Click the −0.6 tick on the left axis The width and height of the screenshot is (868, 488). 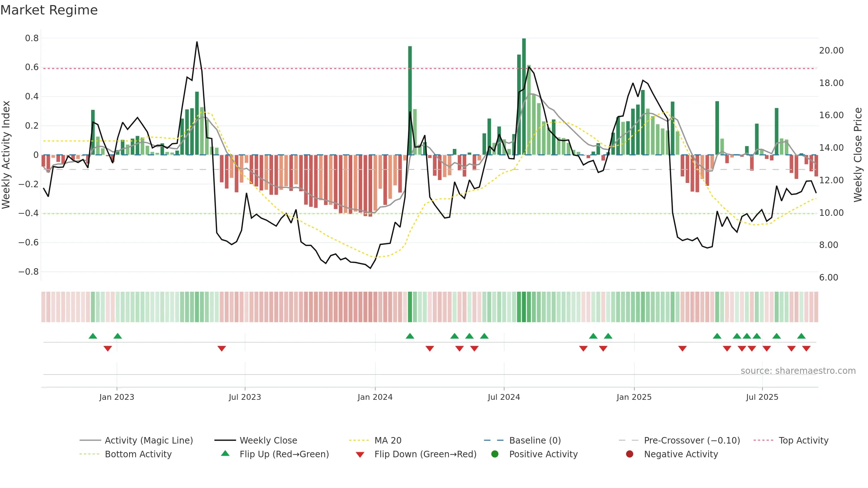coord(29,243)
